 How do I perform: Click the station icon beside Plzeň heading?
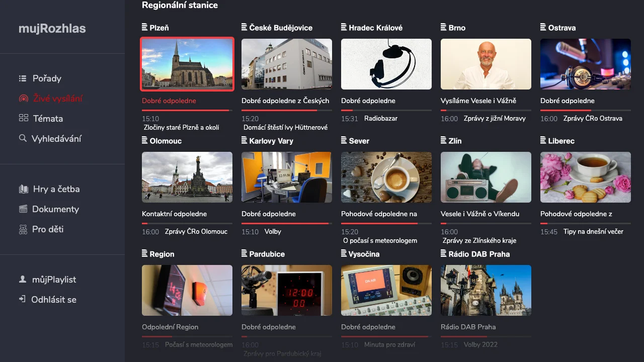(143, 28)
